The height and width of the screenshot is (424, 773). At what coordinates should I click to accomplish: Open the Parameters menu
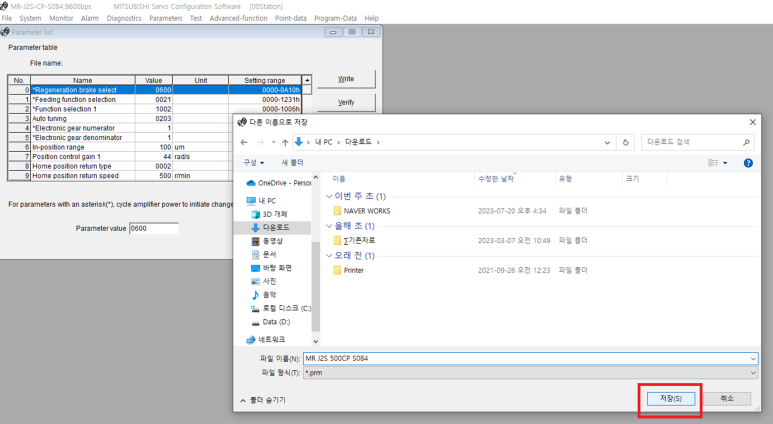(166, 18)
